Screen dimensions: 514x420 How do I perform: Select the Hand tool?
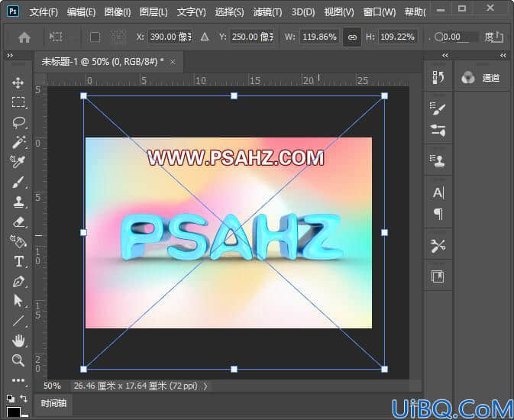[x=18, y=341]
